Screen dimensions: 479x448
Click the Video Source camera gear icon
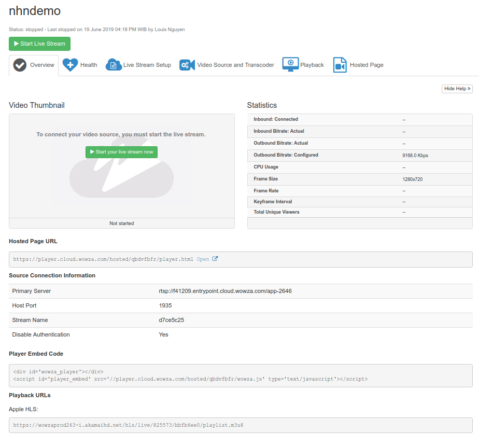tap(187, 65)
